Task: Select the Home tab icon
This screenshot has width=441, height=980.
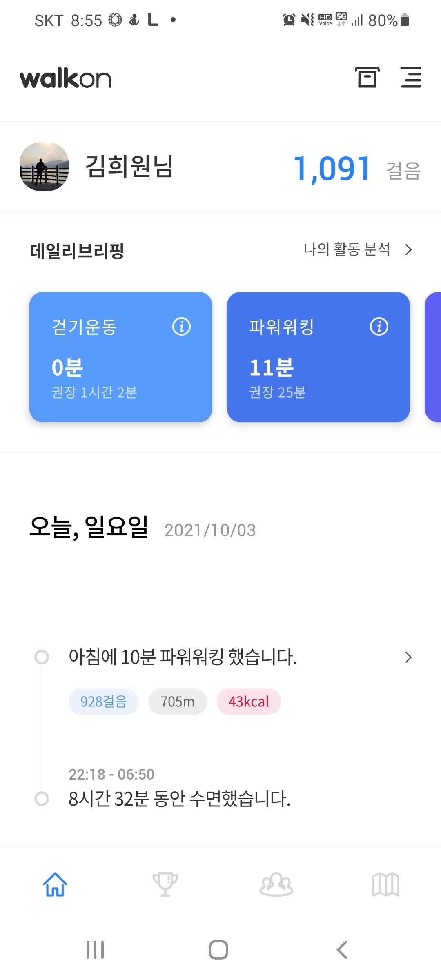Action: [x=55, y=884]
